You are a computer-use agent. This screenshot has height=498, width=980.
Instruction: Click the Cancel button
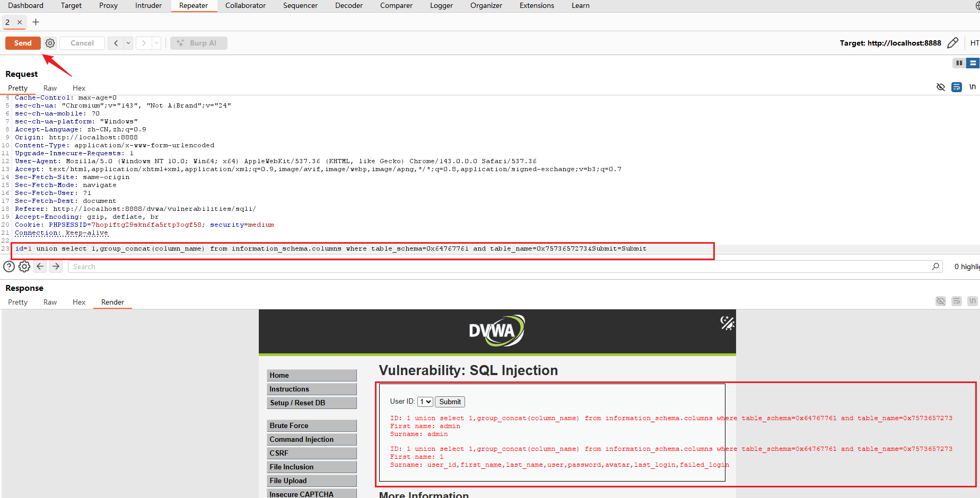(82, 43)
